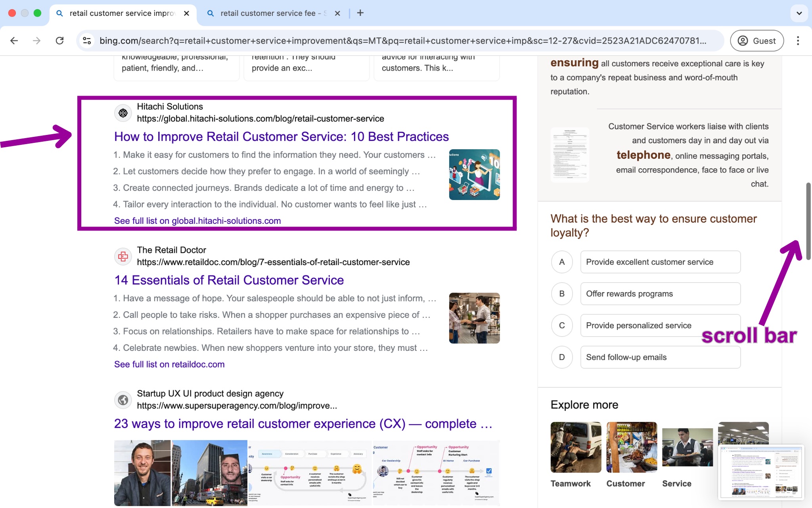Click The Retail Doctor site favicon
The image size is (812, 508).
coord(123,256)
